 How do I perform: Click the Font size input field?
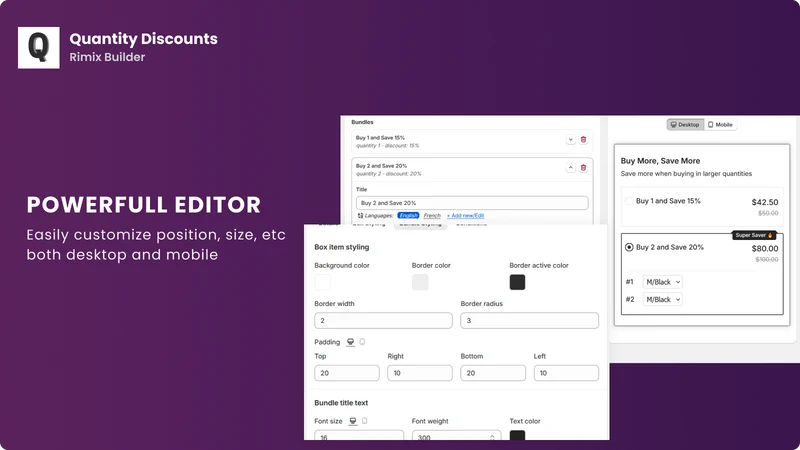click(x=359, y=435)
